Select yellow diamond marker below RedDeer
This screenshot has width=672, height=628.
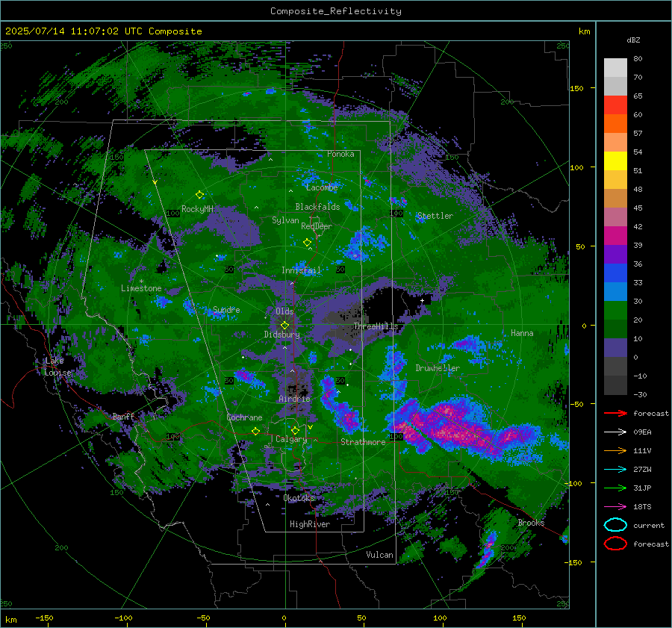(307, 242)
